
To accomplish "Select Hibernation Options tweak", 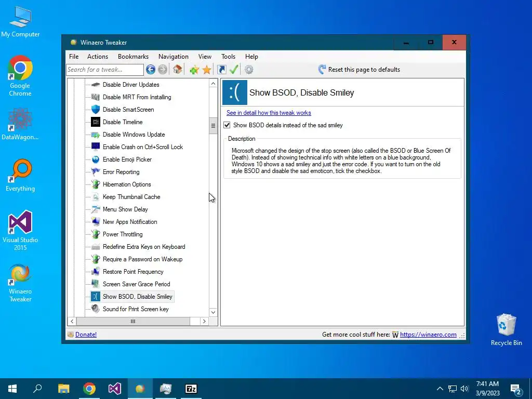I will coord(127,184).
